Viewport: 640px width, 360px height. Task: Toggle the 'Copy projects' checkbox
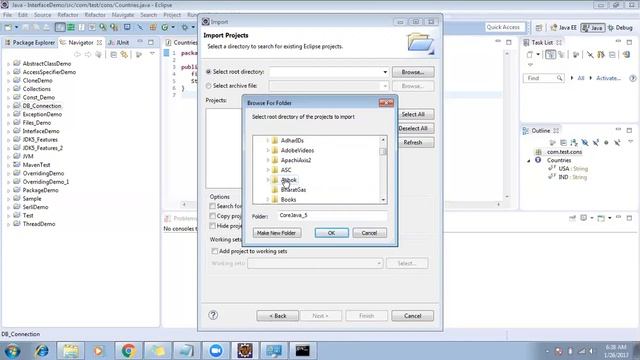click(x=212, y=216)
